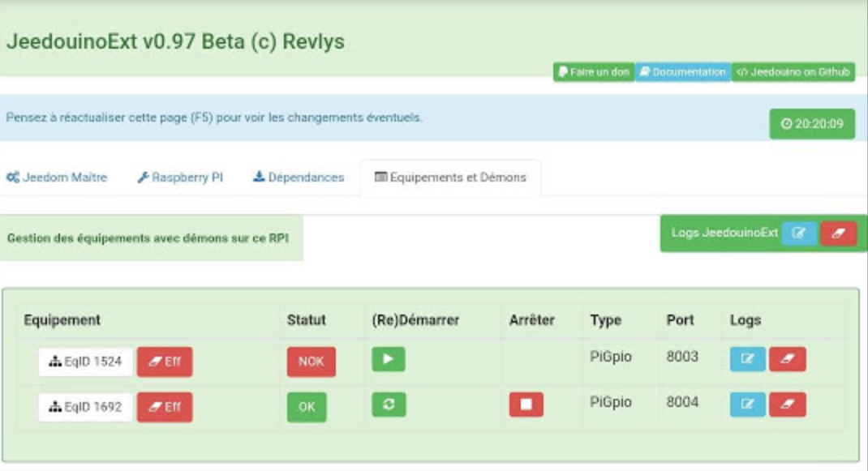Erase logs for port 8004 equipment

[787, 405]
